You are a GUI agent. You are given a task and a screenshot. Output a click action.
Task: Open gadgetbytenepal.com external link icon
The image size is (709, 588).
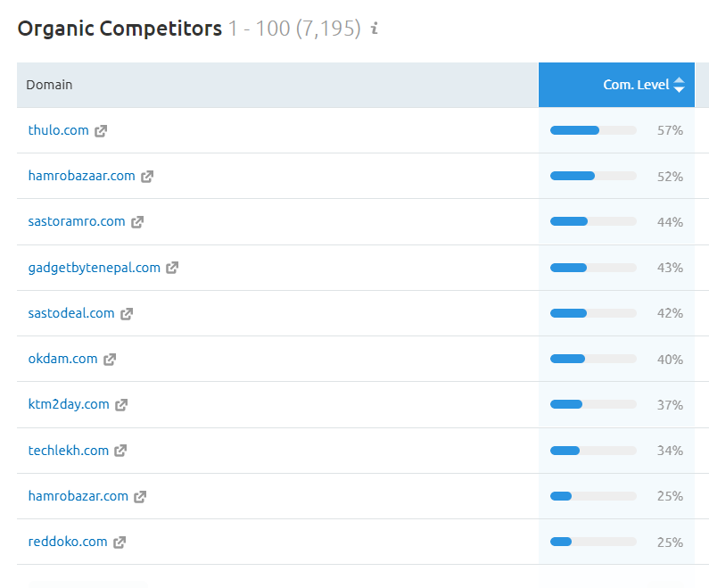172,268
